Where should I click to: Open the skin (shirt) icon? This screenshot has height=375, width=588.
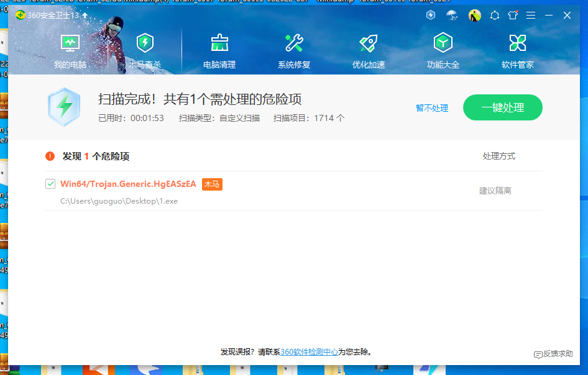[x=513, y=15]
